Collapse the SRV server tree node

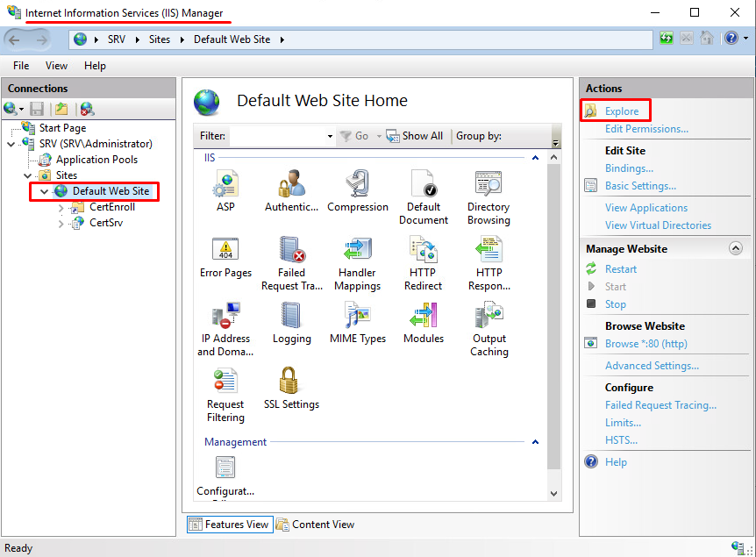tap(11, 144)
